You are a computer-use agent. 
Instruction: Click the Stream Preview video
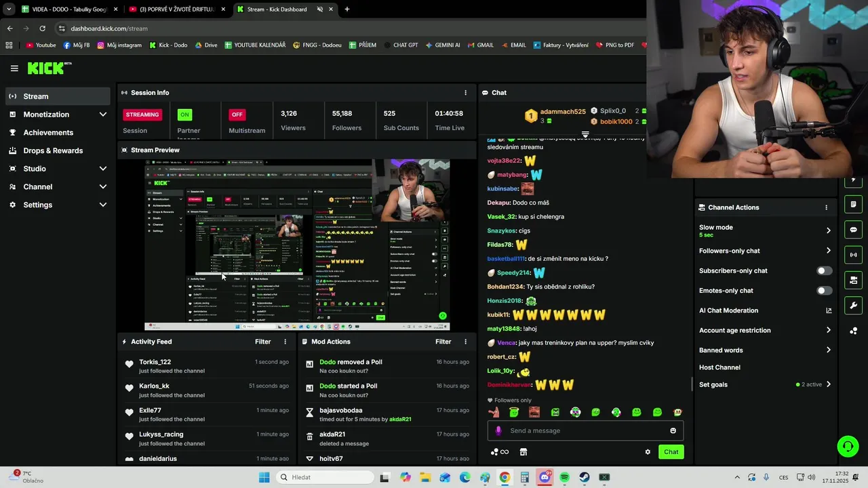[x=297, y=245]
